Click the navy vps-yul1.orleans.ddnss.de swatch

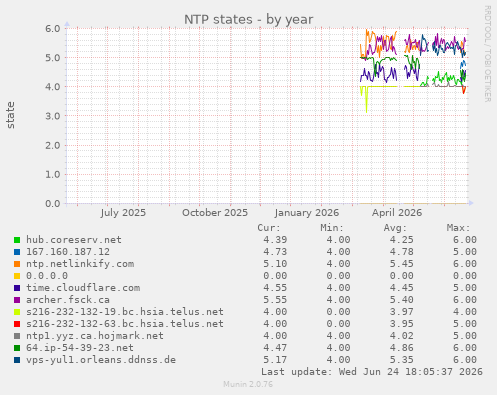click(x=17, y=360)
